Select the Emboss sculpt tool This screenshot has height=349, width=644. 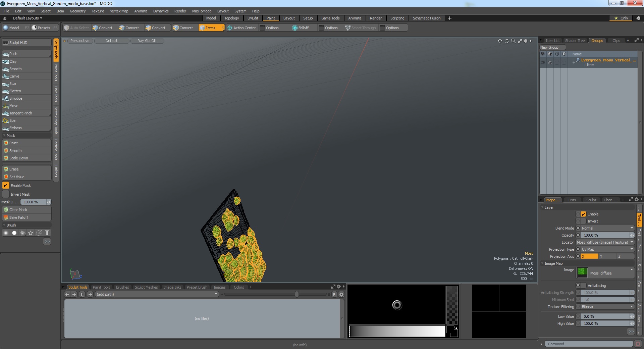click(26, 128)
